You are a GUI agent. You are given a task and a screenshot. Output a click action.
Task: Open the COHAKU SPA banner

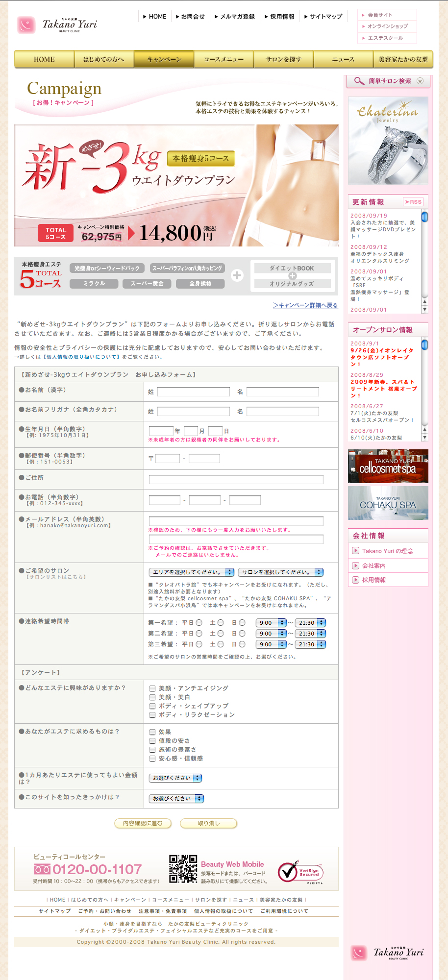pyautogui.click(x=388, y=503)
